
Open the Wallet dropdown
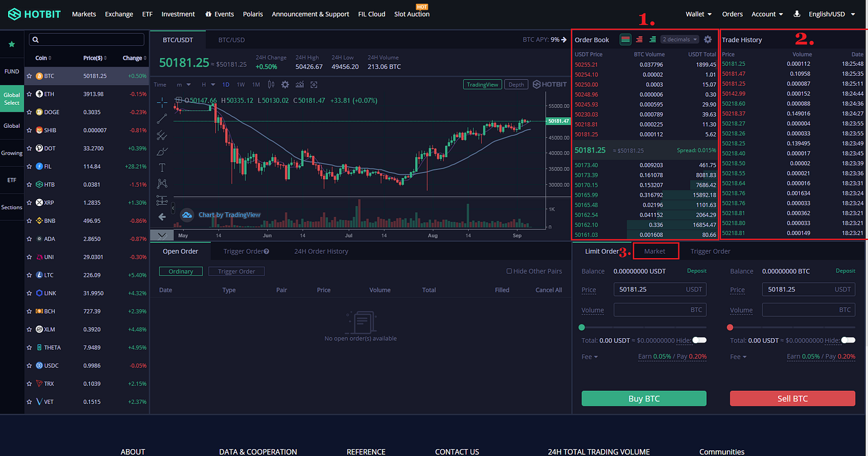coord(699,14)
